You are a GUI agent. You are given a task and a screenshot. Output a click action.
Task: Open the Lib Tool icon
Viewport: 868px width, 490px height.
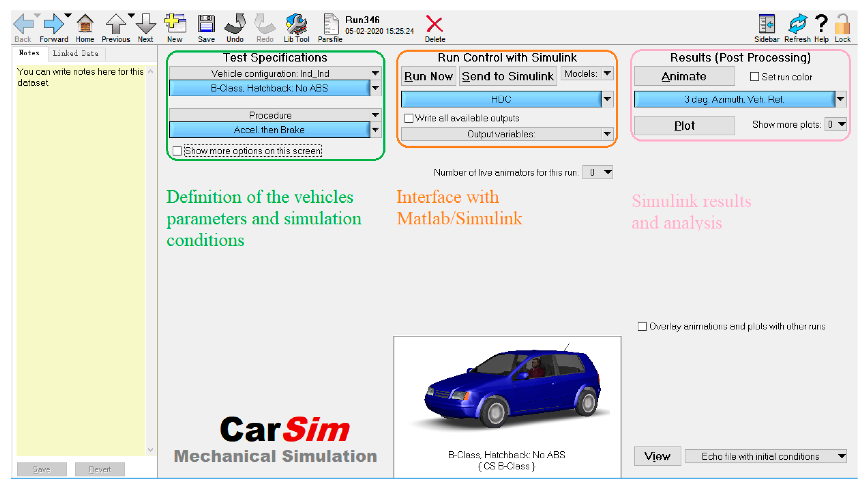pos(296,24)
